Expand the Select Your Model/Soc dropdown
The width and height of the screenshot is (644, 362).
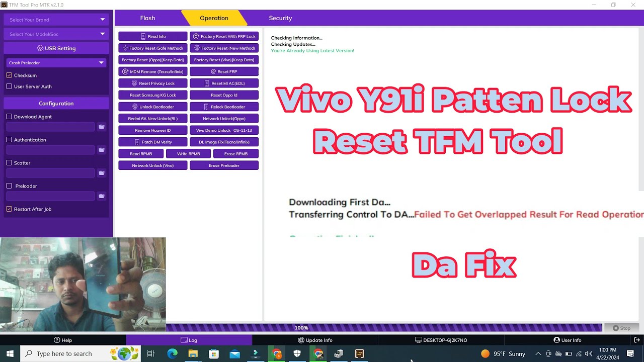56,34
